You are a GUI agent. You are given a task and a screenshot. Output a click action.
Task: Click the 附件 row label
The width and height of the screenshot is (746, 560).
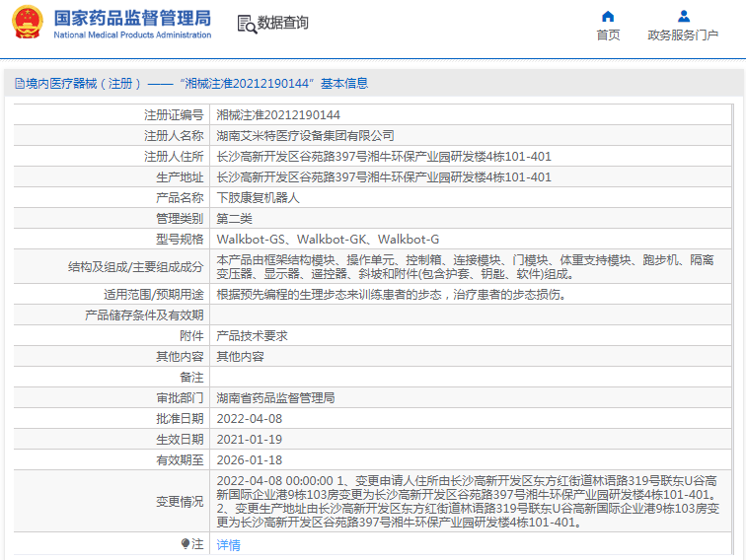[191, 336]
